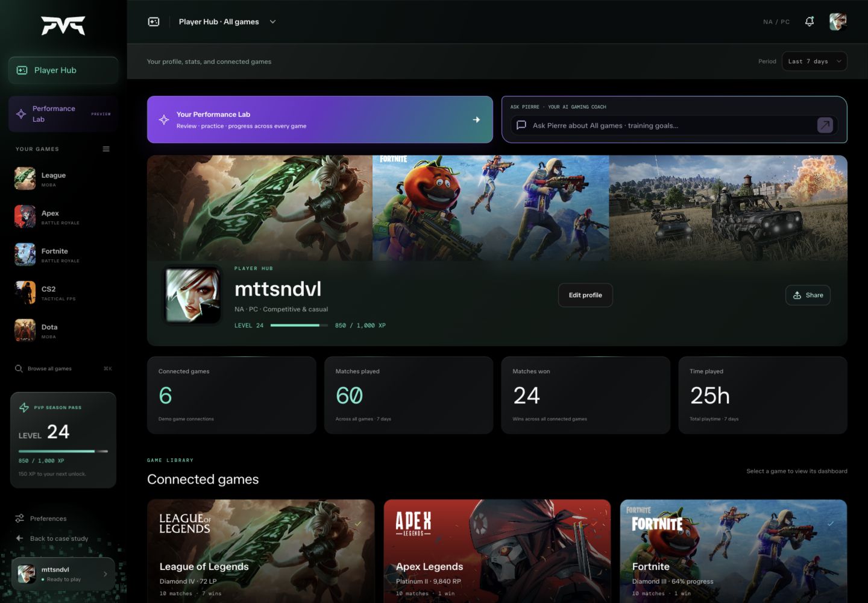
Task: Click the PVP Season Pass icon
Action: tap(24, 408)
